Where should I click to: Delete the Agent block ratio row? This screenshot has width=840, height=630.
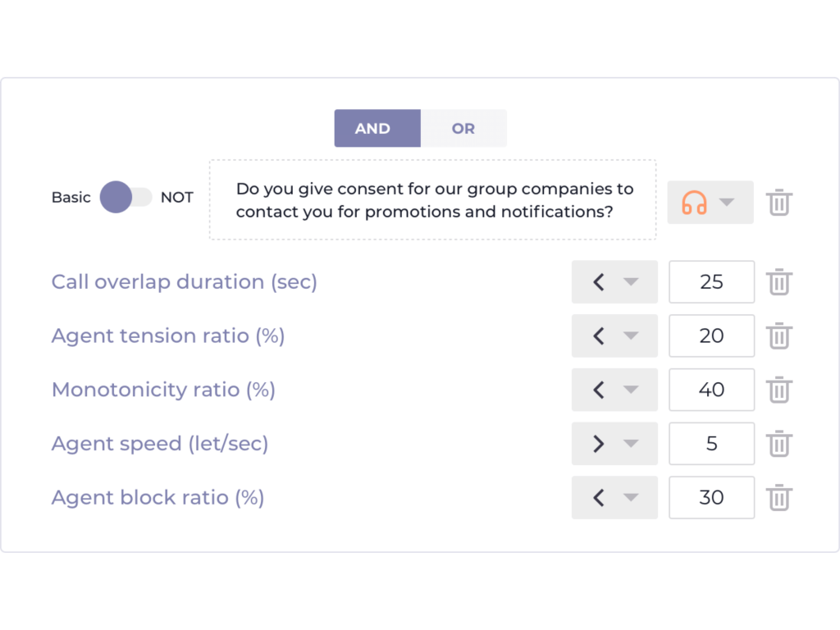(x=778, y=497)
